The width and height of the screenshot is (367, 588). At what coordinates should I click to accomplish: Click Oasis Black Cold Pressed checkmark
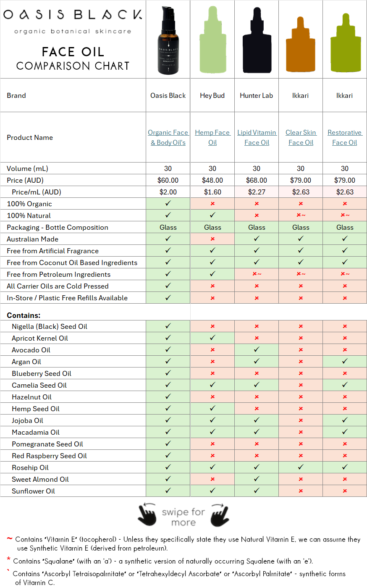(168, 286)
